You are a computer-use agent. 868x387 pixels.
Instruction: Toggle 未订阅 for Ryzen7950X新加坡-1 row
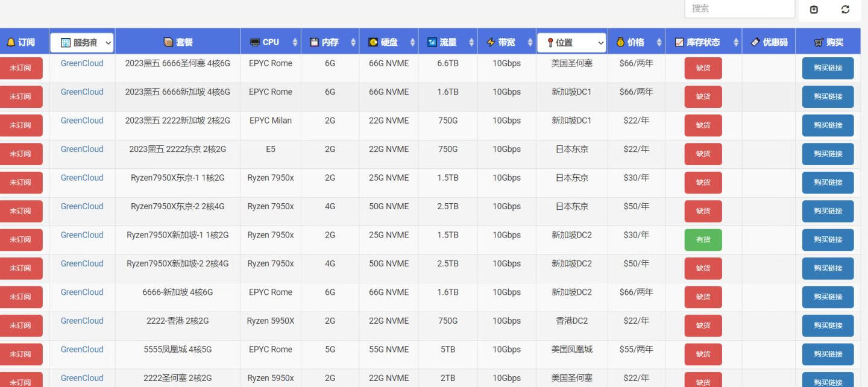tap(20, 240)
